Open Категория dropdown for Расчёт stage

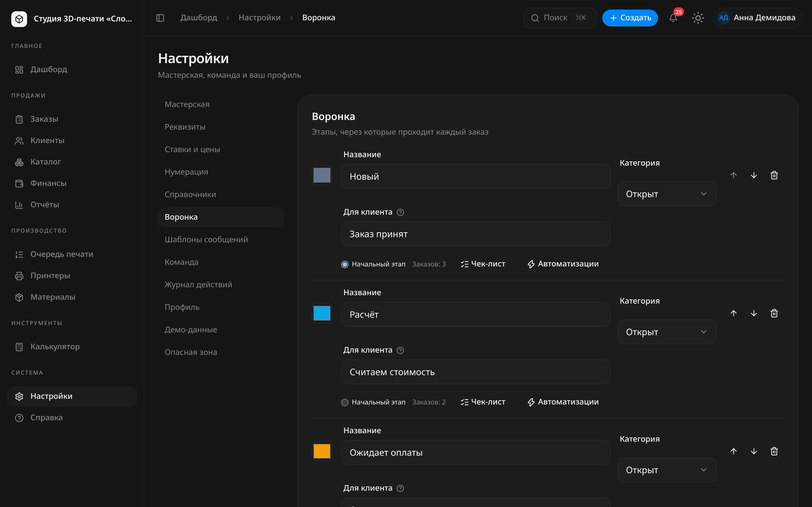point(667,332)
